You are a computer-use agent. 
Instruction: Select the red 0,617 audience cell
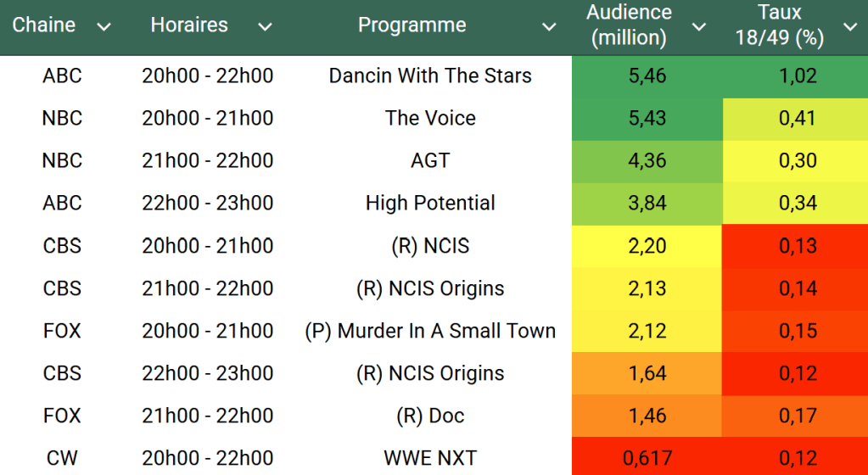[647, 458]
